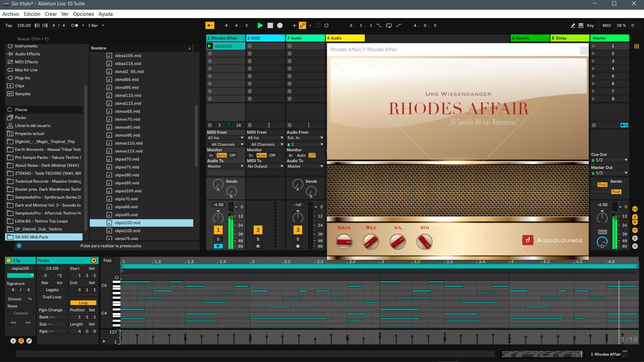Viewport: 644px width, 362px height.
Task: Toggle track 2 MIDI activator button
Action: click(x=258, y=230)
